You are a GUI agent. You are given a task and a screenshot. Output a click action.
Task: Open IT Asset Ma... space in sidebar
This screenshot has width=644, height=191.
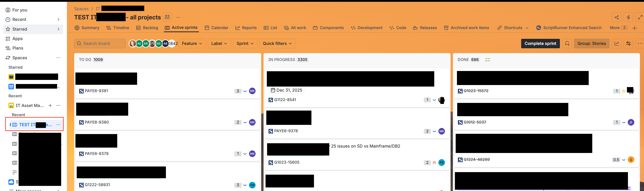pyautogui.click(x=30, y=105)
